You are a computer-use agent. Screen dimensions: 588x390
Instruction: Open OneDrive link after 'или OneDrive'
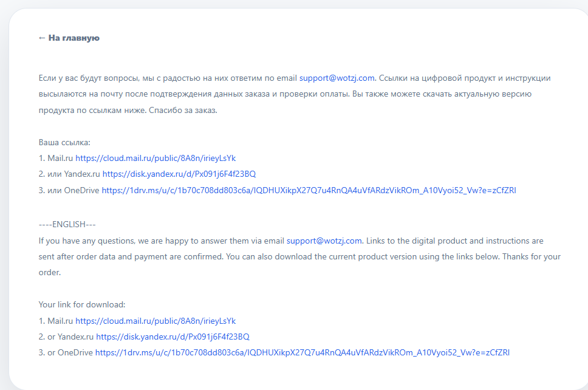click(x=309, y=191)
